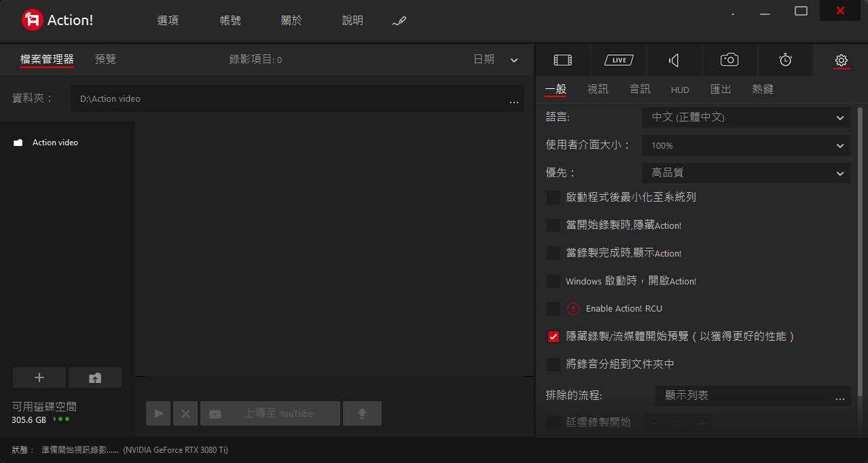Uncheck 隱藏錄製/流媒體開始預覽 checkbox
868x463 pixels.
tap(554, 337)
